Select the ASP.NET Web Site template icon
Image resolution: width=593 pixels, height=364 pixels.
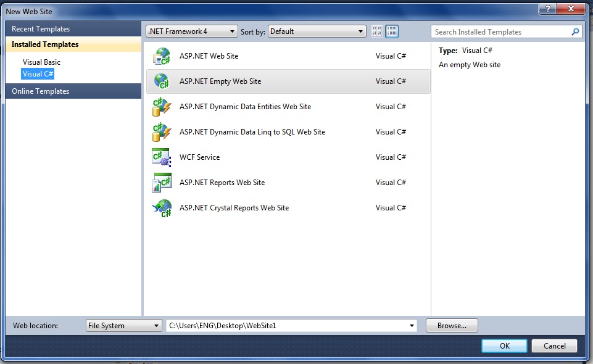(162, 56)
